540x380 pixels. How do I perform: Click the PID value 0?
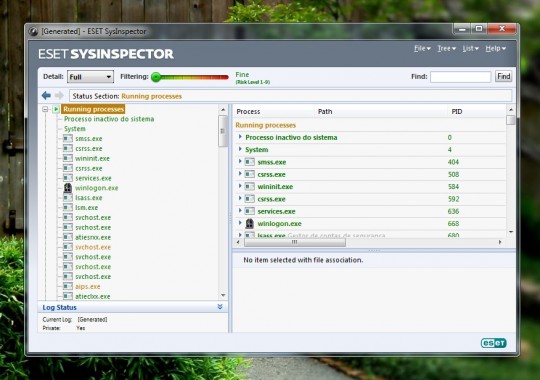(x=449, y=137)
